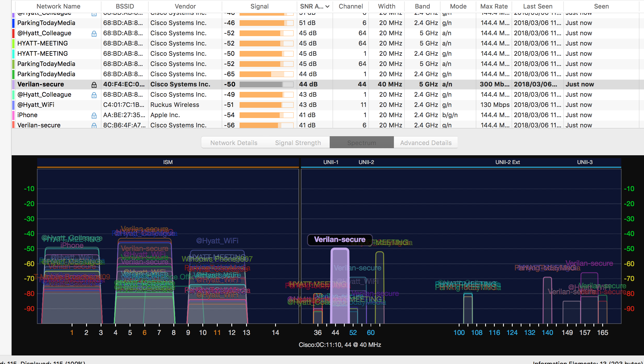644x364 pixels.
Task: Sort by the Mode column header
Action: (x=458, y=6)
